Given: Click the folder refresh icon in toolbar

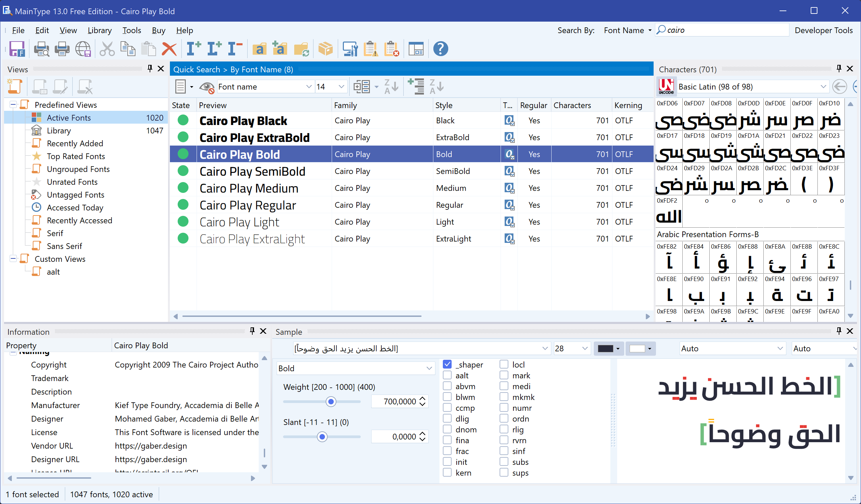Looking at the screenshot, I should point(301,49).
